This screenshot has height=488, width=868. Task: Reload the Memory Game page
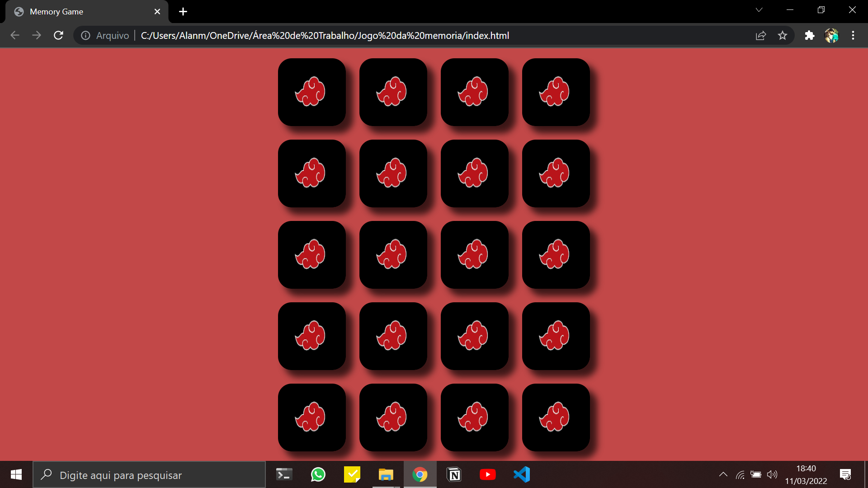[58, 35]
